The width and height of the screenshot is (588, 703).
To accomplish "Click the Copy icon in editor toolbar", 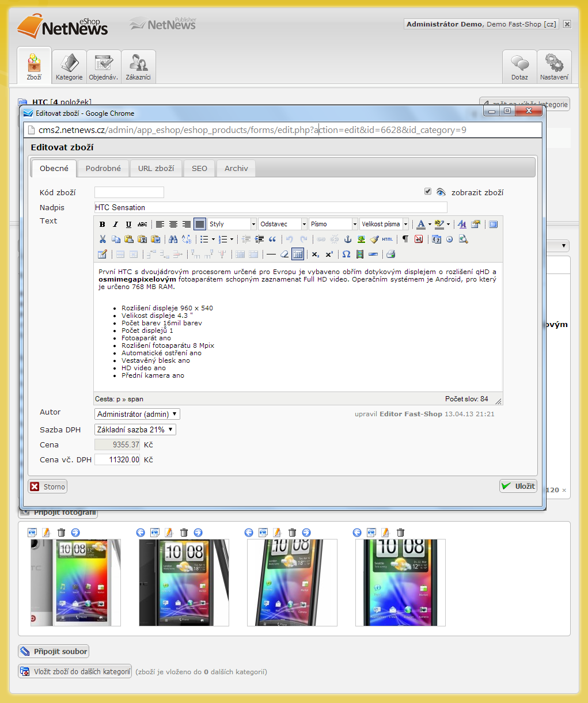I will tap(116, 239).
